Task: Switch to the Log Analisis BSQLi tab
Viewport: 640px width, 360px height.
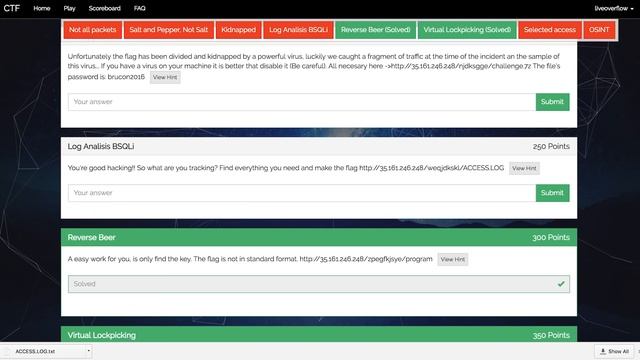Action: coord(298,30)
